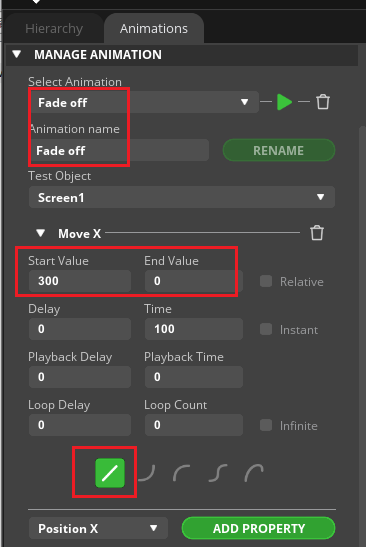Click the ADD PROPERTY button
The height and width of the screenshot is (547, 366).
coord(259,528)
